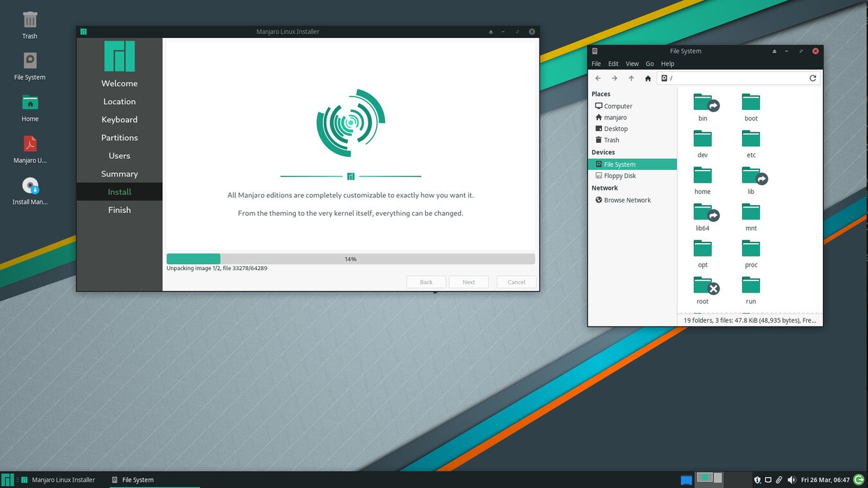This screenshot has height=488, width=868.
Task: Open the Trash desktop icon
Action: tap(30, 24)
